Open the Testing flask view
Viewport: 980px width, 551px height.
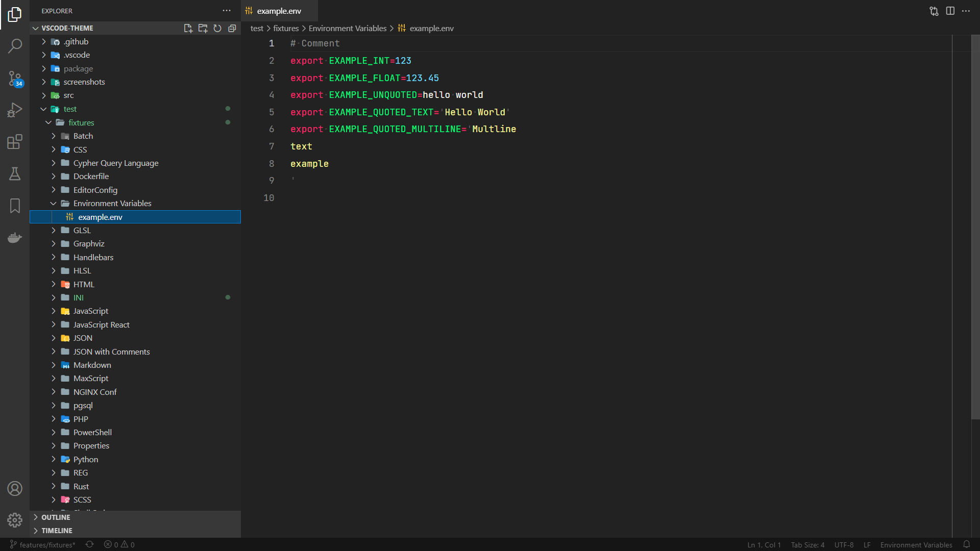(15, 174)
